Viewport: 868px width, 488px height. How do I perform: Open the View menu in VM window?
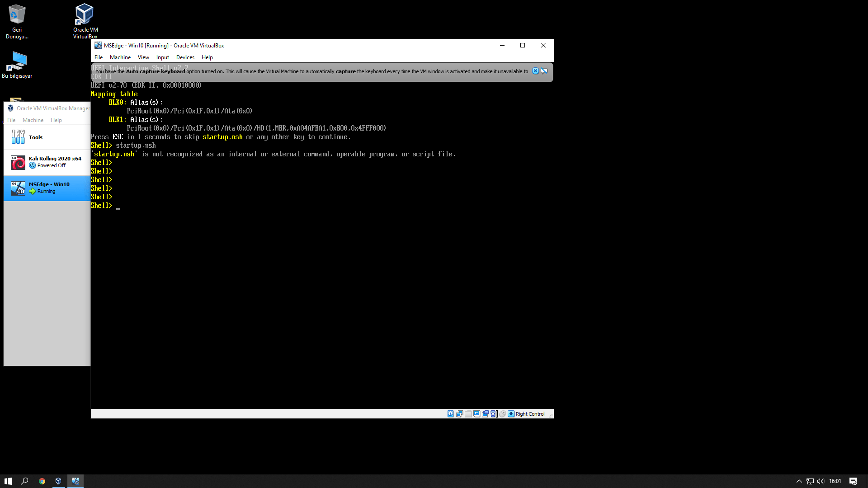tap(143, 57)
